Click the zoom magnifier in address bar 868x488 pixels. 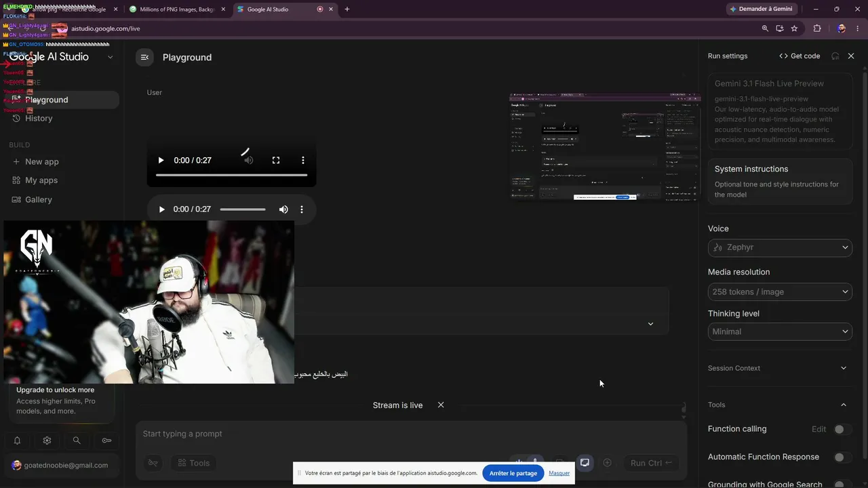pos(765,28)
